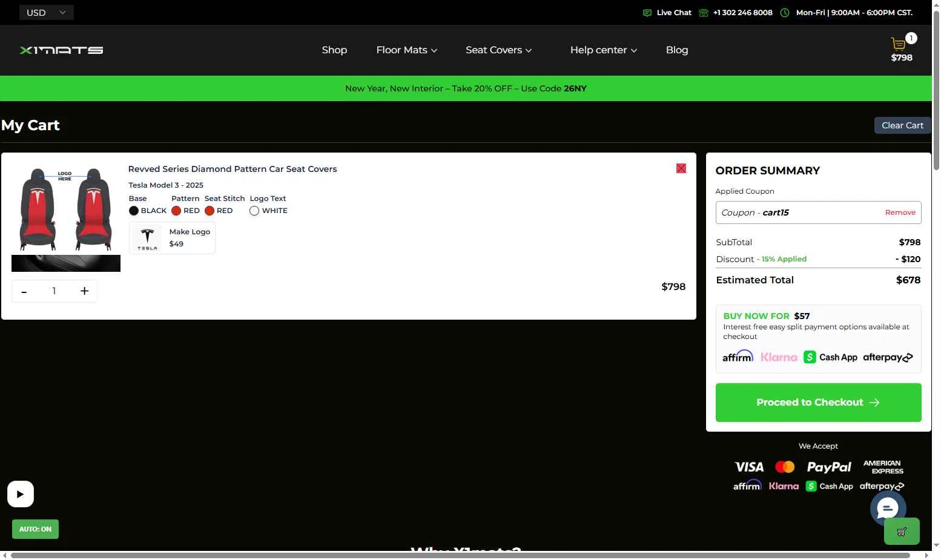
Task: Go to the Blog page
Action: pyautogui.click(x=677, y=50)
